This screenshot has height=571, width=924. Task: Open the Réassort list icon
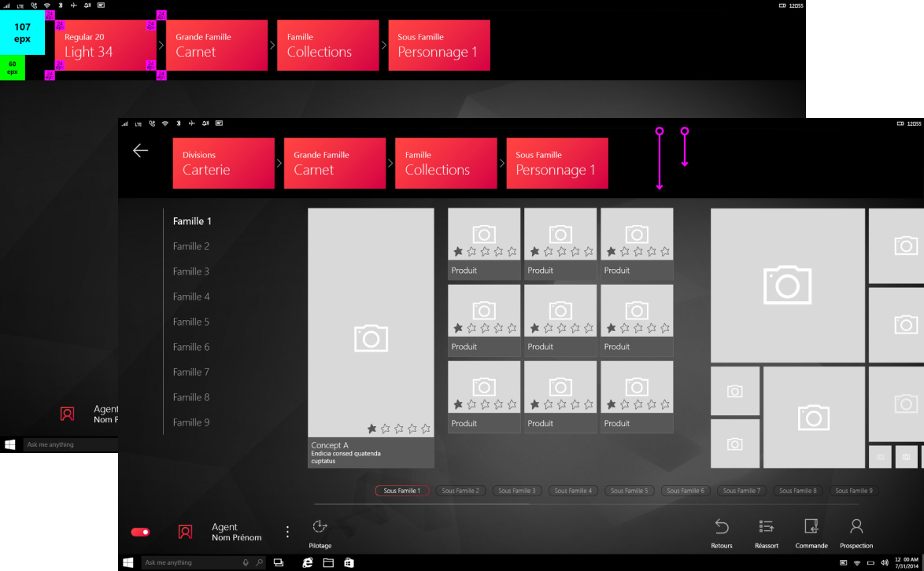coord(766,527)
